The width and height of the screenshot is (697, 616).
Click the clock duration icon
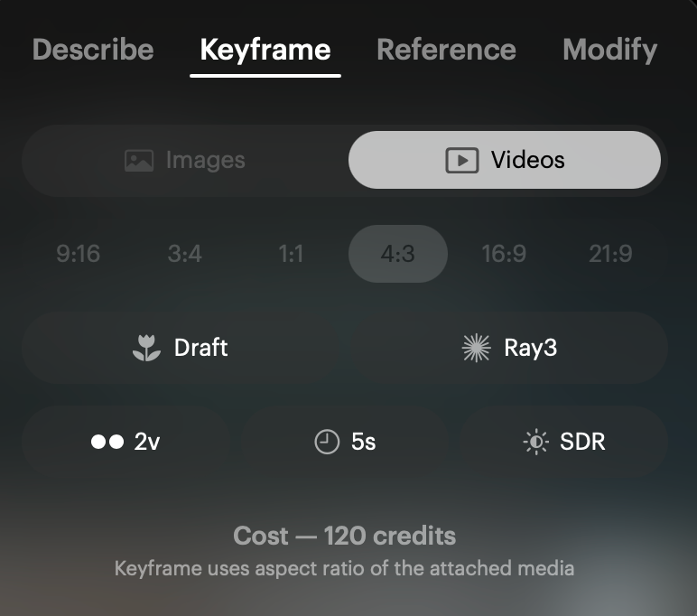point(327,442)
